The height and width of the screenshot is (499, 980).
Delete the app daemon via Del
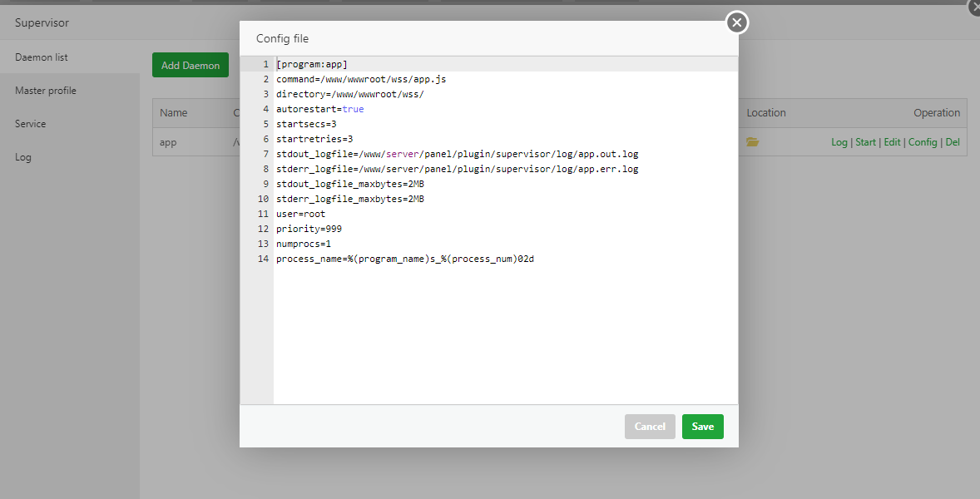point(953,142)
